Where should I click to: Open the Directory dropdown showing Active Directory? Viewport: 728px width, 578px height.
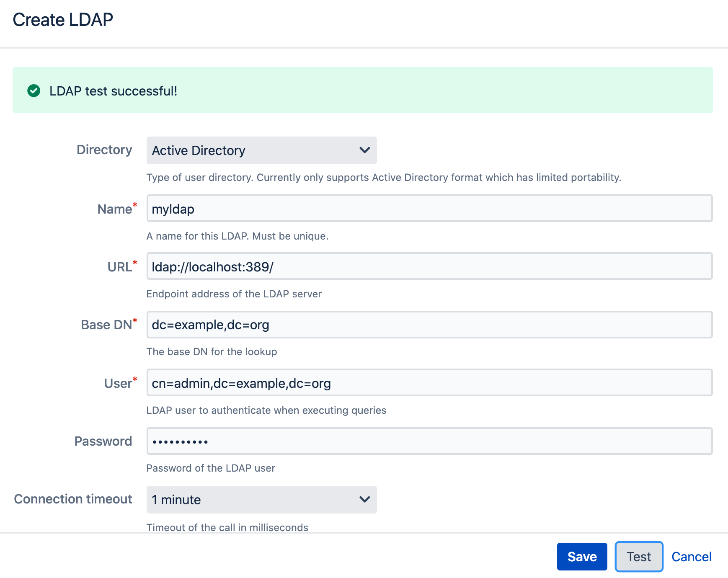tap(261, 150)
